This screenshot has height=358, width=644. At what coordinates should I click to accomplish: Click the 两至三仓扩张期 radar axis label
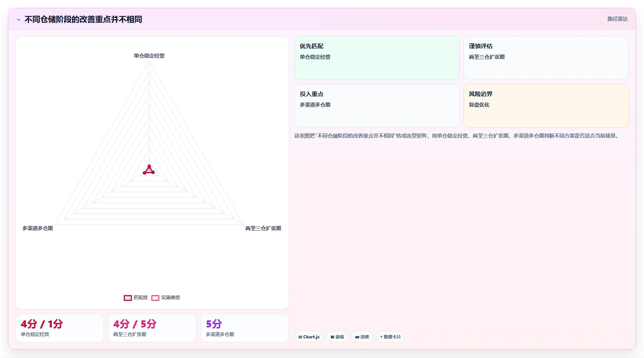pos(263,228)
